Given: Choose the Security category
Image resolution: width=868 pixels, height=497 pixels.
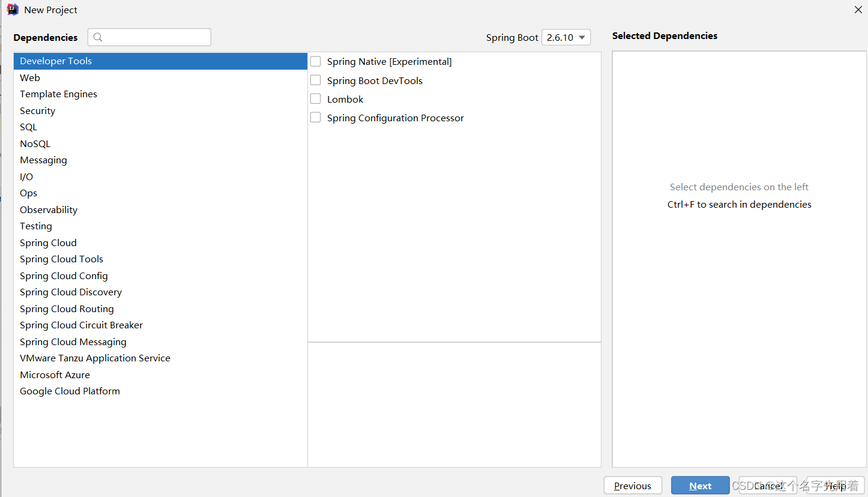Looking at the screenshot, I should 160,110.
